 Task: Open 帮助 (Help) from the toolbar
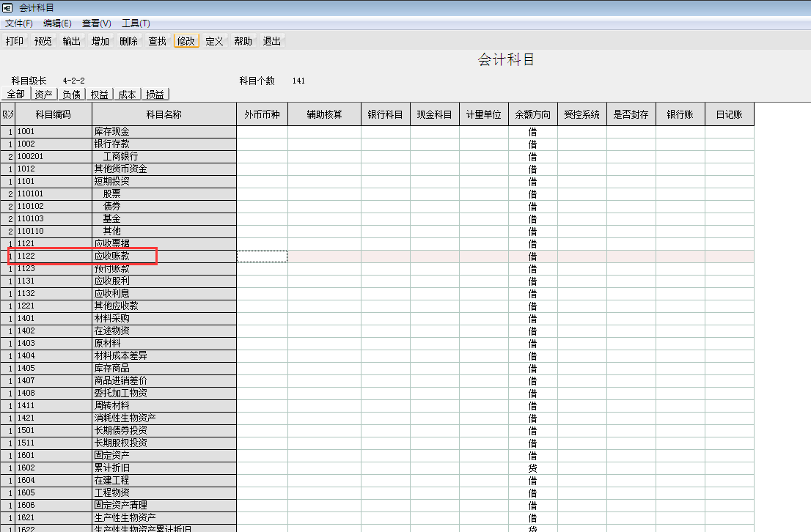pyautogui.click(x=243, y=41)
